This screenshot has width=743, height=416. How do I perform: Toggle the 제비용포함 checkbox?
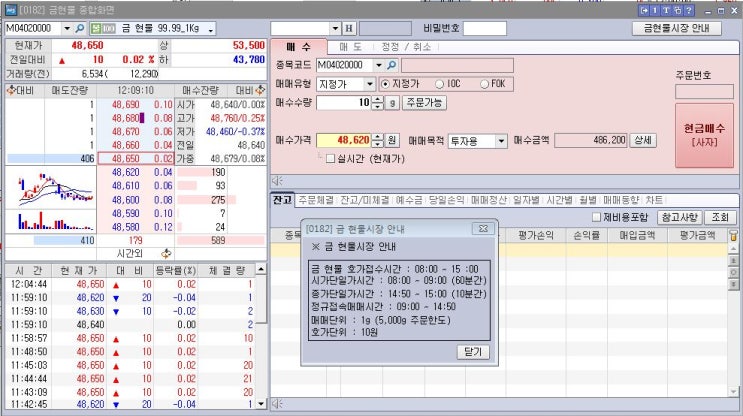596,217
